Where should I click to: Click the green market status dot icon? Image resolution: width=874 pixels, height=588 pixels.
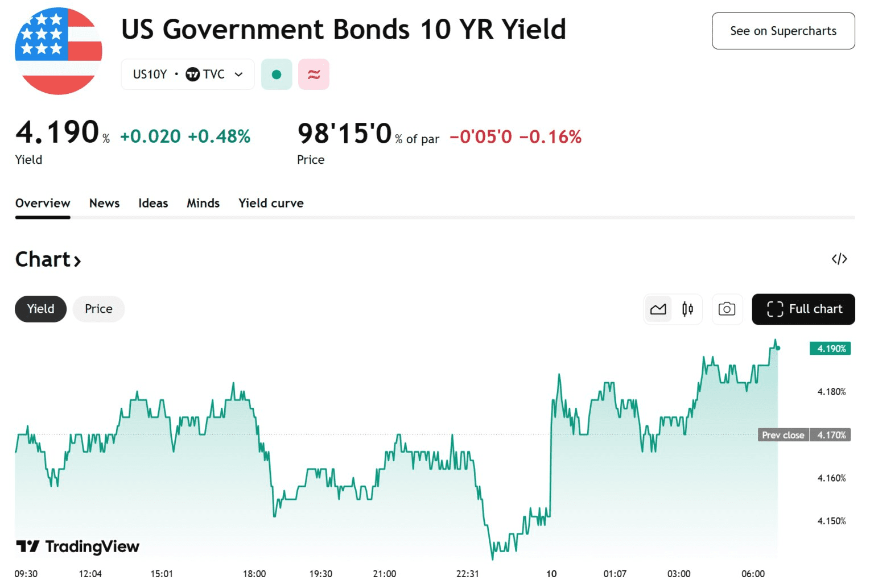click(x=277, y=74)
